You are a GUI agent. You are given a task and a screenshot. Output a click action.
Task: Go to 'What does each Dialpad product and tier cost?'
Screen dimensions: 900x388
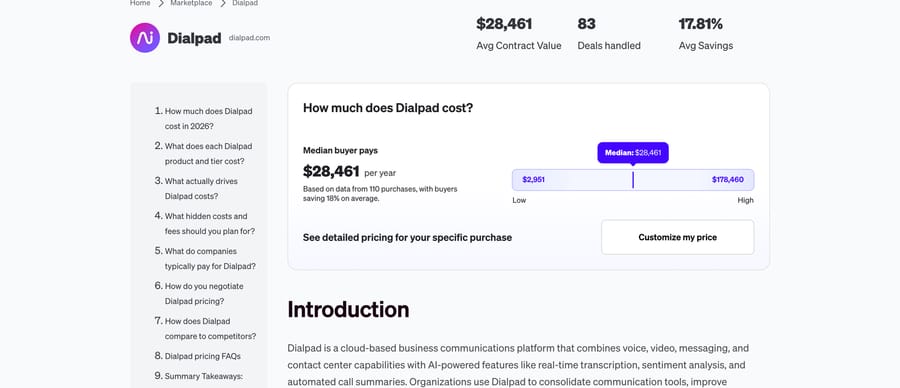coord(208,153)
